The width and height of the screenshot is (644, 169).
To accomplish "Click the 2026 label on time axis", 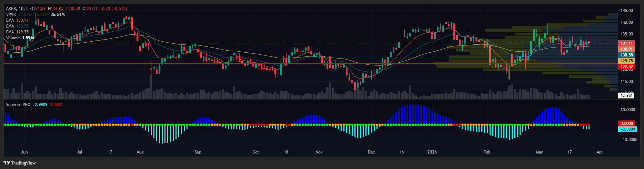I will 432,152.
